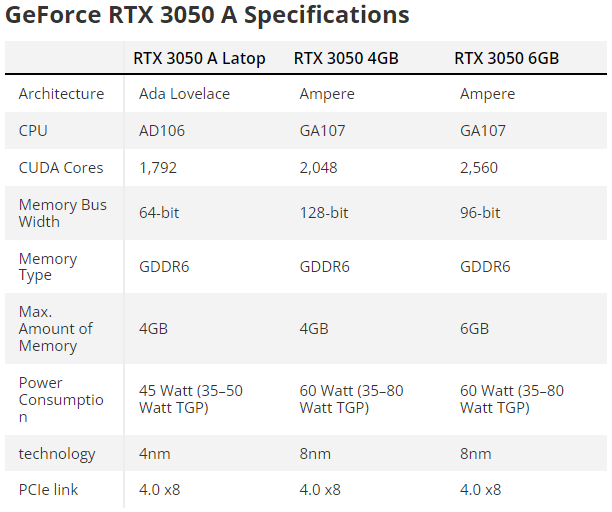This screenshot has height=512, width=612.
Task: Click the '96-bit' bus width cell
Action: (480, 213)
